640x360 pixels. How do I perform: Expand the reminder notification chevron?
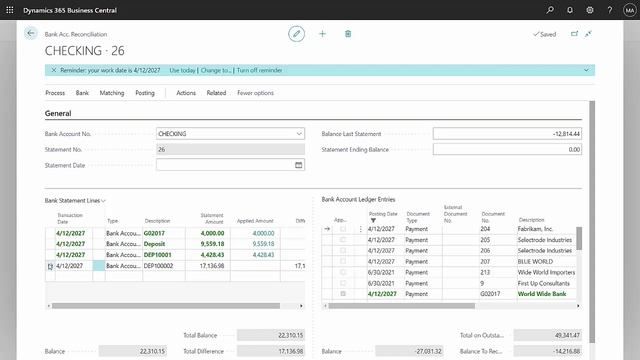click(586, 70)
